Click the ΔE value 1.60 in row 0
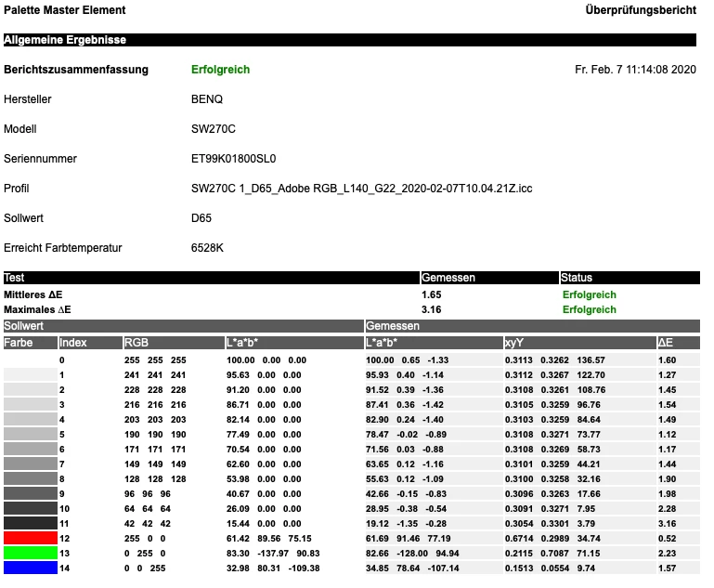 [x=667, y=359]
